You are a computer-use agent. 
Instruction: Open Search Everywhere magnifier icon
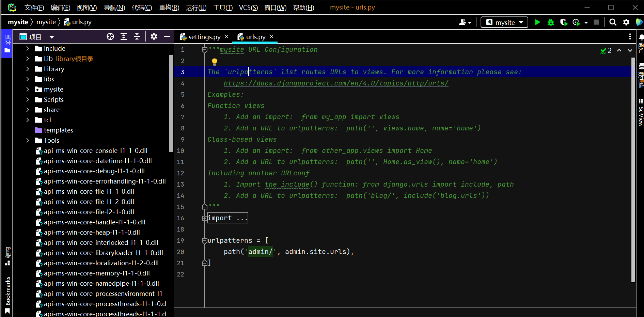pyautogui.click(x=613, y=22)
